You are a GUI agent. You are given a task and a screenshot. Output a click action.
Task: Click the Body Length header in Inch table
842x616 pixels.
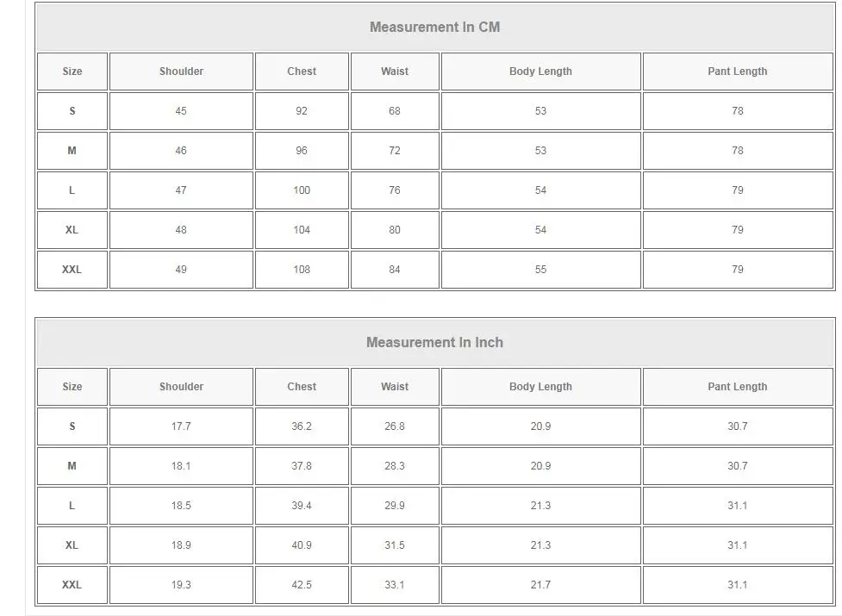[540, 387]
